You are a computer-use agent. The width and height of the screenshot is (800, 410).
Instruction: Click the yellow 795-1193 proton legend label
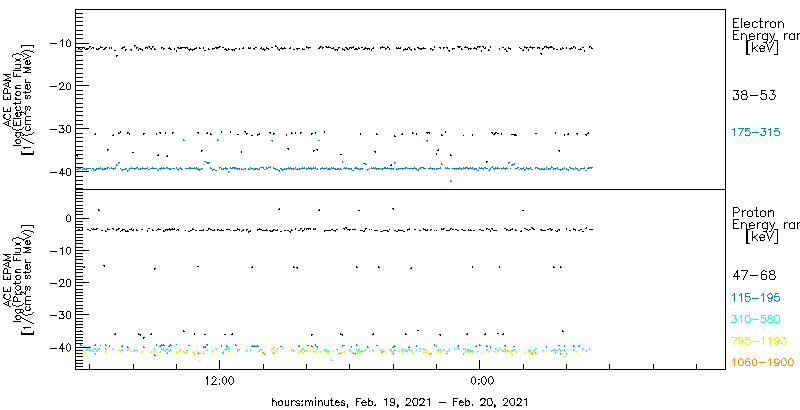[x=760, y=341]
